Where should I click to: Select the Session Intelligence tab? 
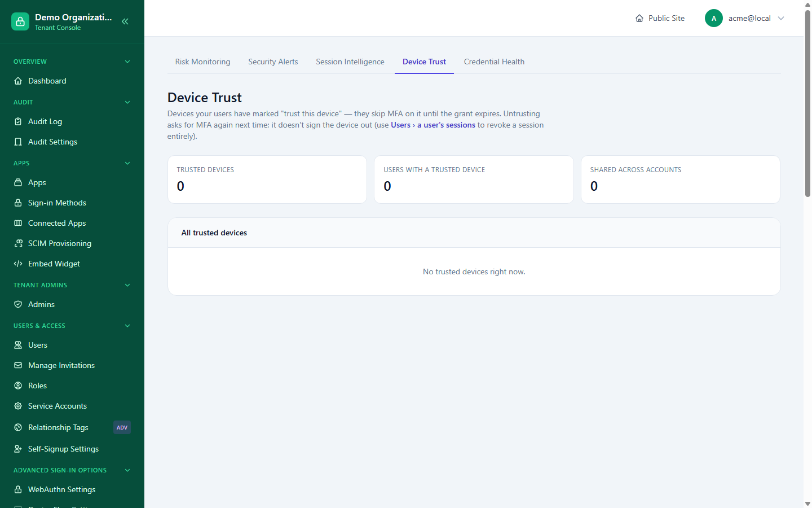point(350,62)
